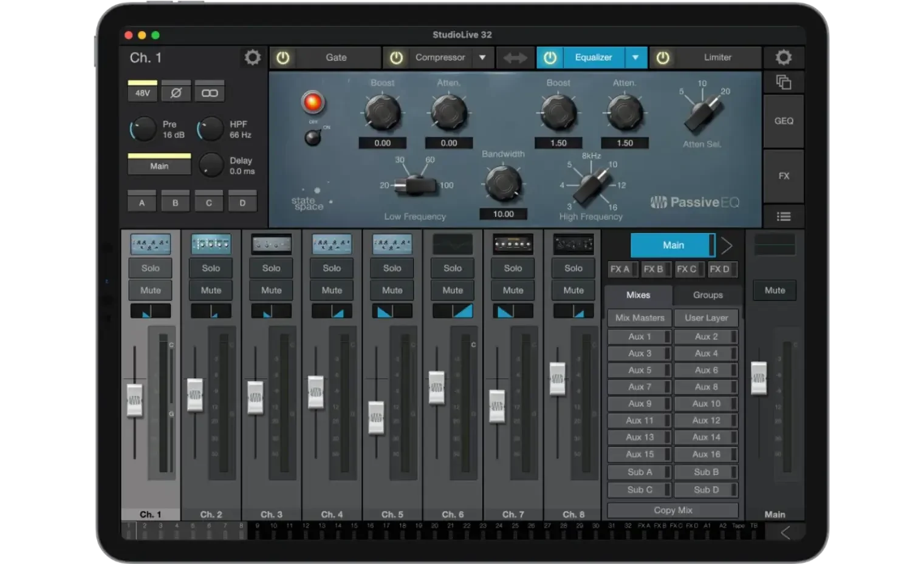The image size is (924, 564).
Task: Open the mixer settings gear at top right
Action: point(783,58)
